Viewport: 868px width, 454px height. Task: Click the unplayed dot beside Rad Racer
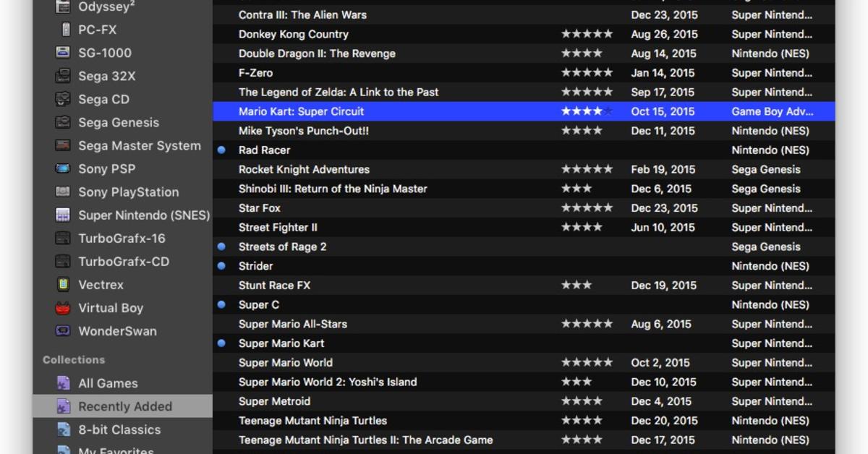click(x=221, y=150)
